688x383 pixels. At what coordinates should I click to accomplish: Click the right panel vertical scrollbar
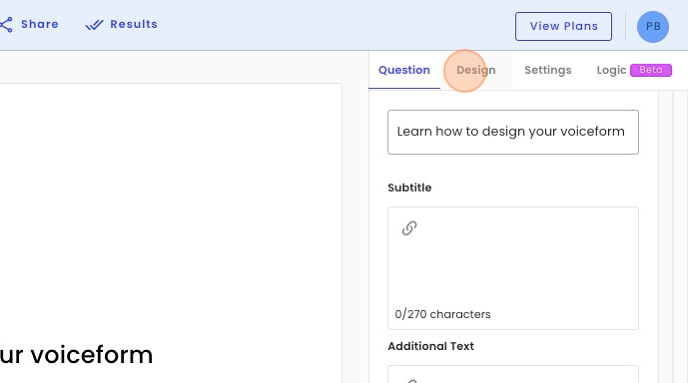click(666, 237)
